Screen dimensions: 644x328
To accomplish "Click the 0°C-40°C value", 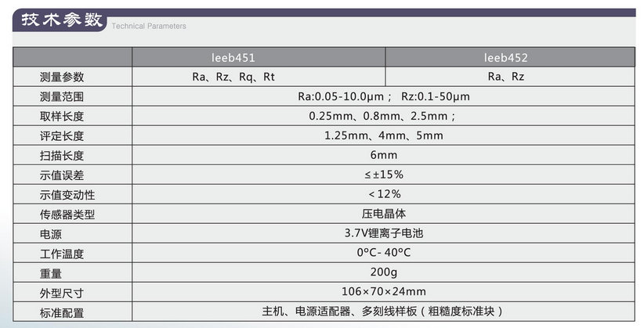I will click(384, 253).
